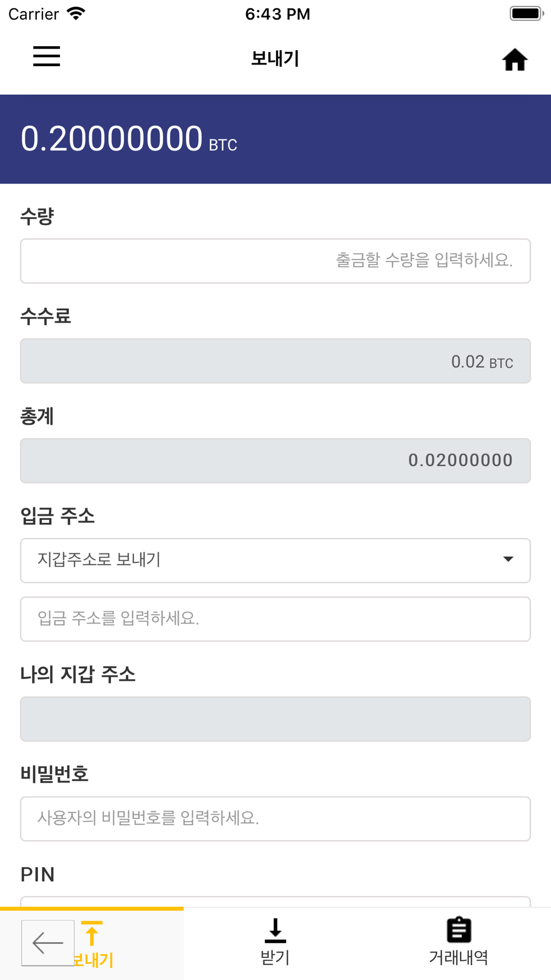Click the 총계 total field
The width and height of the screenshot is (551, 980).
click(275, 461)
